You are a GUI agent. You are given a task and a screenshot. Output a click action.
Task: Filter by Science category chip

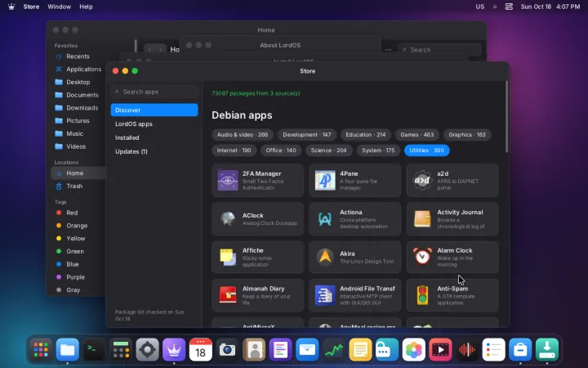[328, 150]
